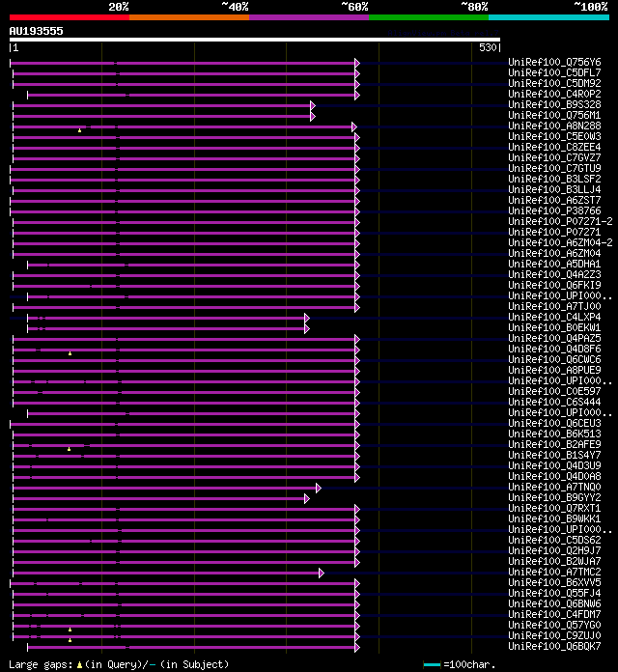Select the UniRef100_Q2H9J7 label
Image resolution: width=618 pixels, height=672 pixels.
[x=554, y=550]
